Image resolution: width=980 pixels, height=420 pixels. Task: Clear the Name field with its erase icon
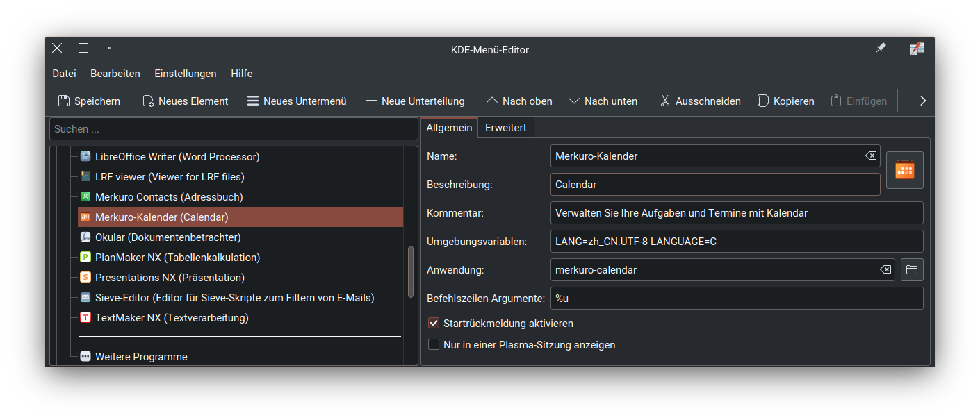tap(871, 156)
